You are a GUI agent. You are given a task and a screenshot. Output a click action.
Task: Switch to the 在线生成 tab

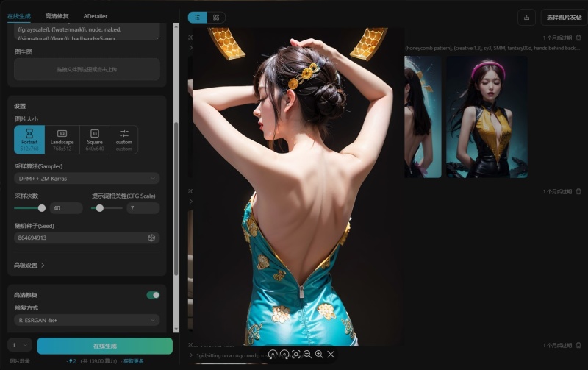(x=19, y=16)
